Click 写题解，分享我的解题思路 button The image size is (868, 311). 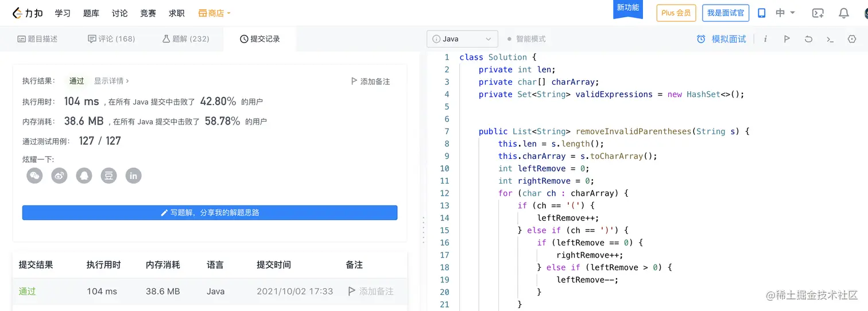pyautogui.click(x=210, y=212)
